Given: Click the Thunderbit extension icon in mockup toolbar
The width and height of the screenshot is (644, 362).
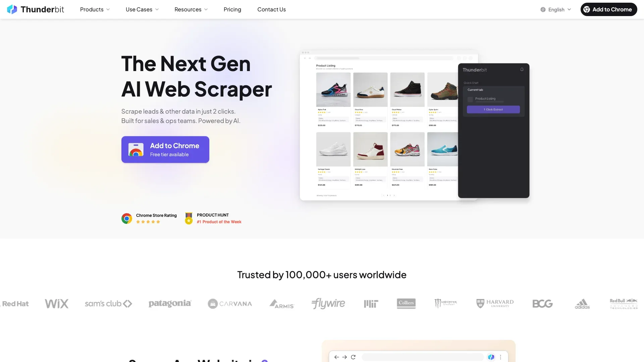Looking at the screenshot, I should (x=491, y=357).
